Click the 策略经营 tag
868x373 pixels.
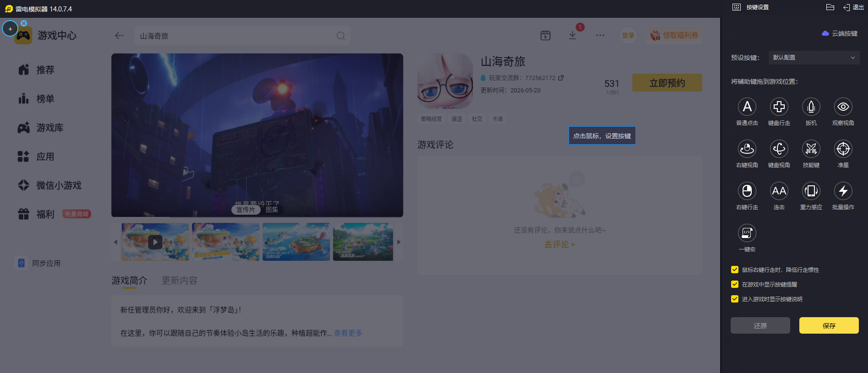coord(431,119)
